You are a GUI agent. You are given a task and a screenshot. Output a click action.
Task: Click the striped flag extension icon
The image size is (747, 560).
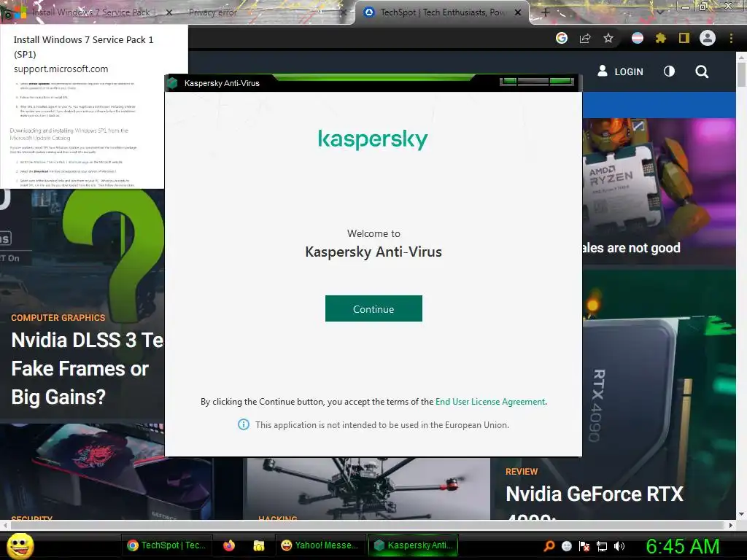638,38
